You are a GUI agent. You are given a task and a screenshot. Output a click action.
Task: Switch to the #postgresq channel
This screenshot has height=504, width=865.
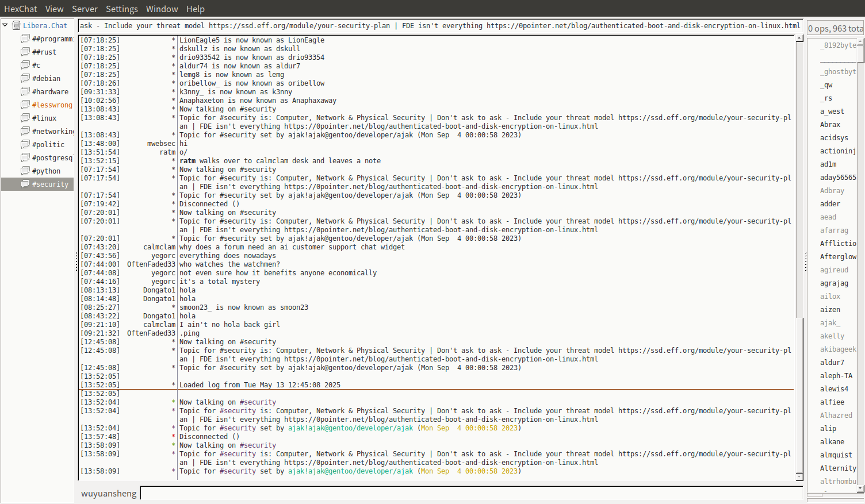[x=52, y=157]
